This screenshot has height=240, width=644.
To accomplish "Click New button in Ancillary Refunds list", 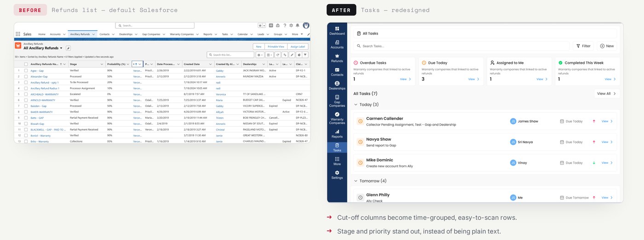I will (x=259, y=46).
